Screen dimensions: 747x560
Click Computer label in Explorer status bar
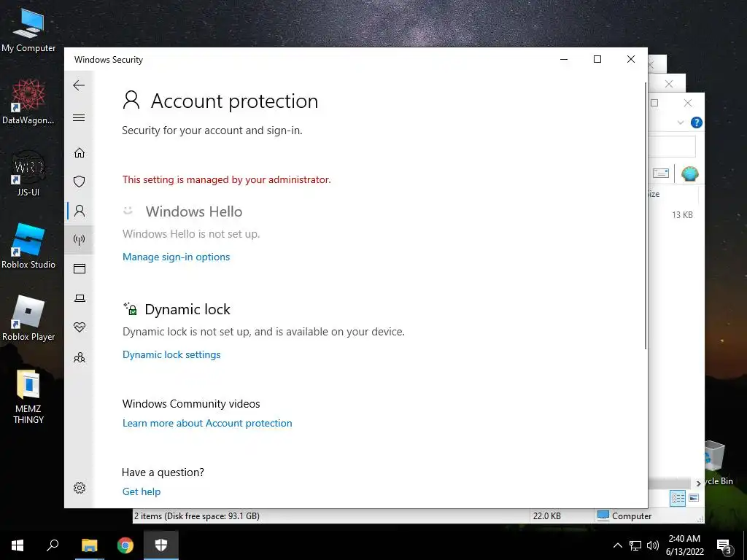632,516
